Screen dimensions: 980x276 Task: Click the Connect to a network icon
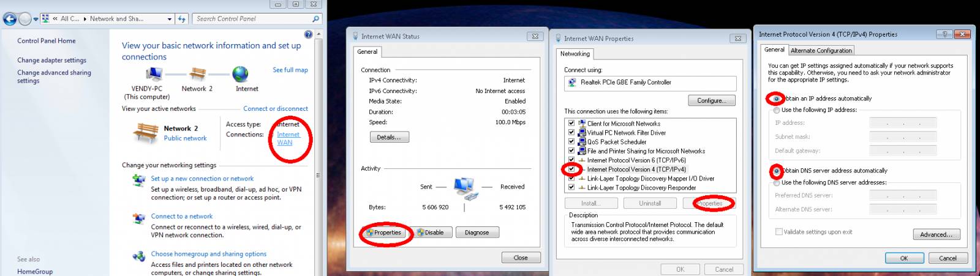(138, 218)
